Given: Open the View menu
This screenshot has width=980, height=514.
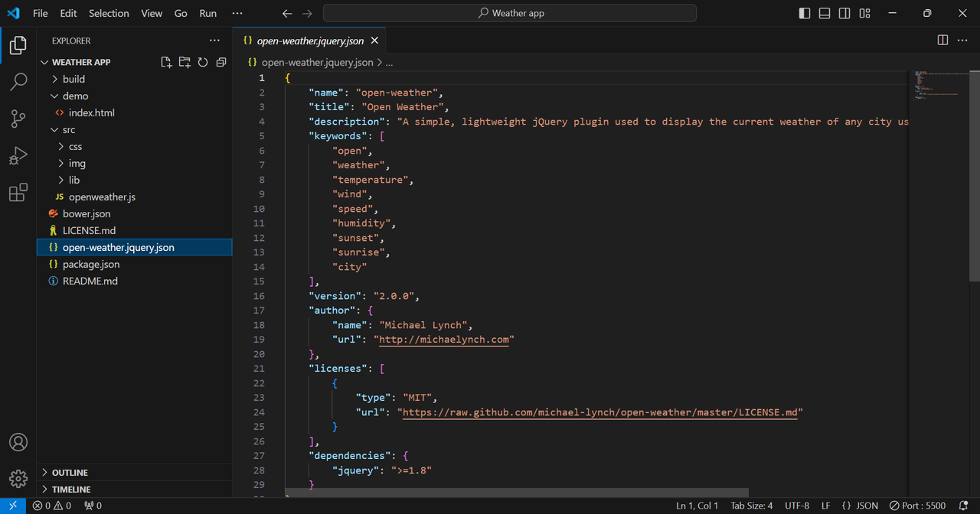Looking at the screenshot, I should click(x=152, y=13).
